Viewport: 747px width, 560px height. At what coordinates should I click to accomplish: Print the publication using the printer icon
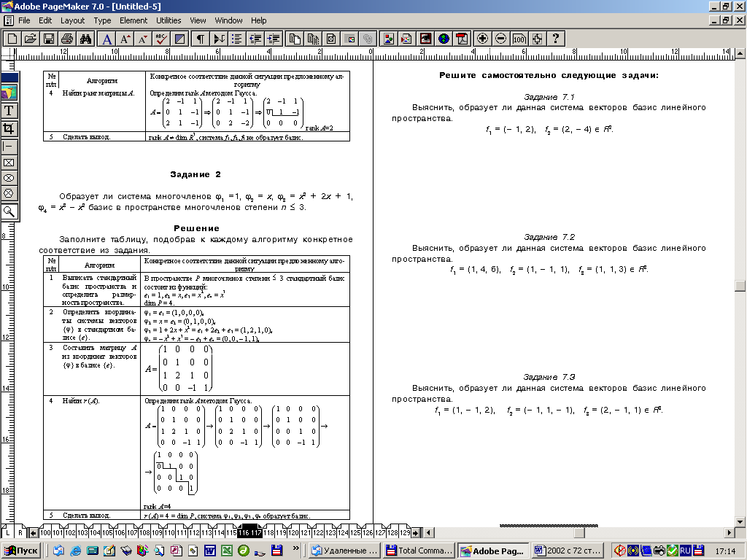pyautogui.click(x=66, y=39)
